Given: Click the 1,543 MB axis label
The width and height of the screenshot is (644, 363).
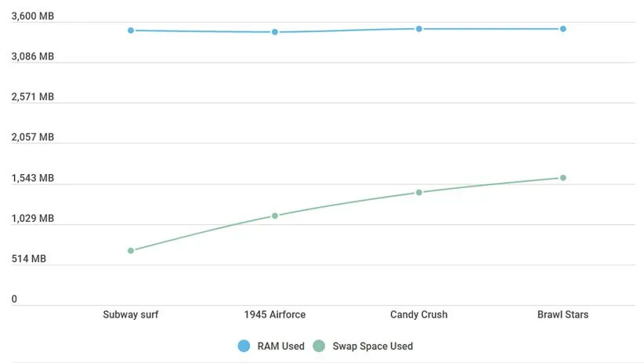Looking at the screenshot, I should 32,178.
